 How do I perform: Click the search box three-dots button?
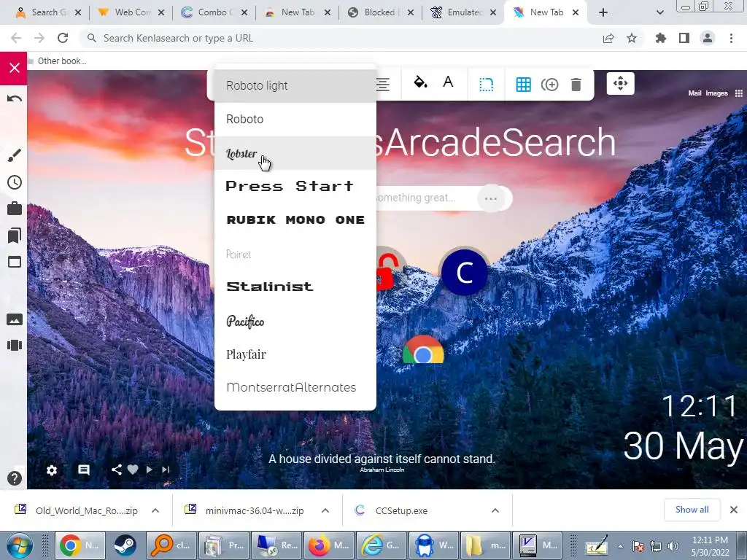(x=491, y=198)
